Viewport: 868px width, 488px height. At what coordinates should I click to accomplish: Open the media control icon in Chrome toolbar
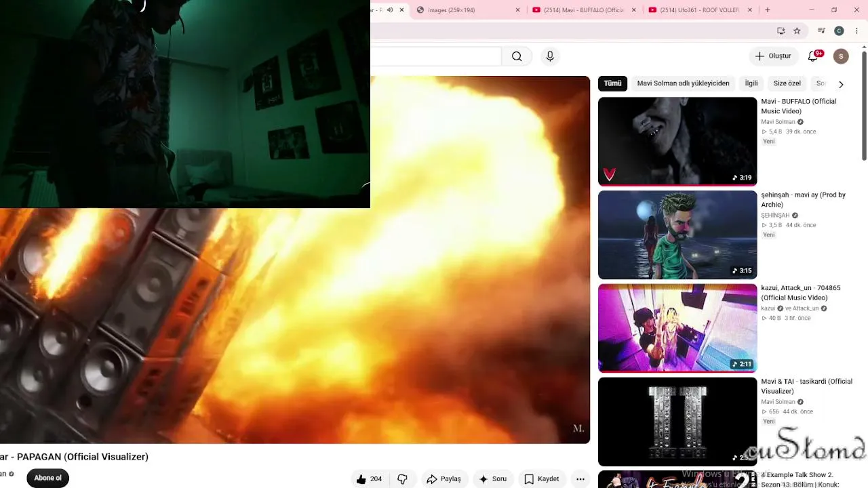click(822, 30)
